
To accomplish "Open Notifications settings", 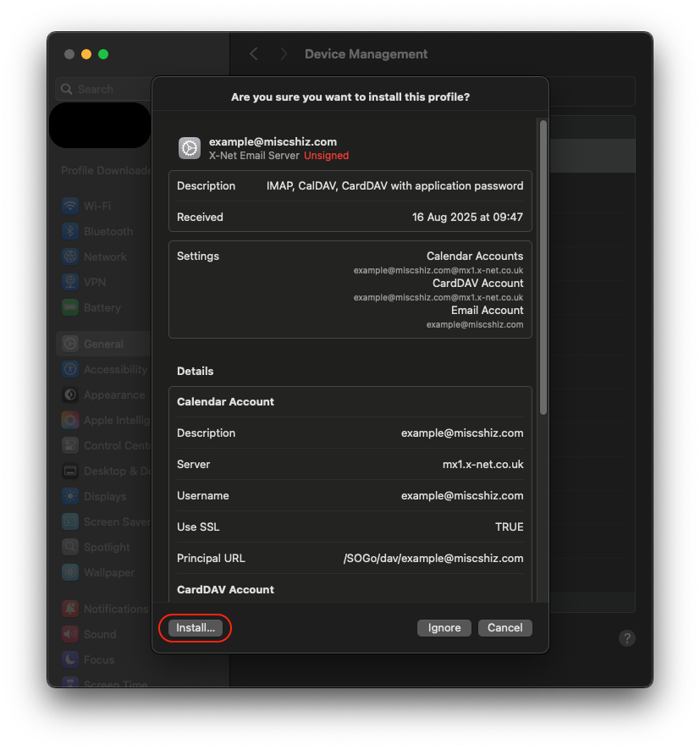I will [69, 609].
